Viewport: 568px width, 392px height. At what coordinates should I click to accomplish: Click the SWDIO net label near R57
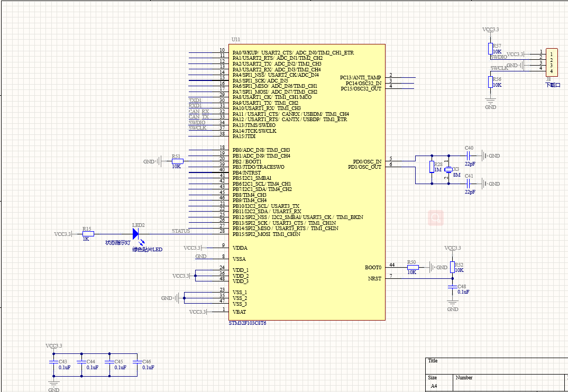499,57
